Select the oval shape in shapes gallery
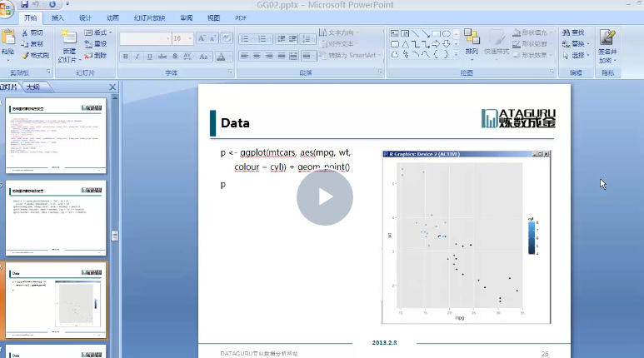The image size is (644, 358). (447, 33)
